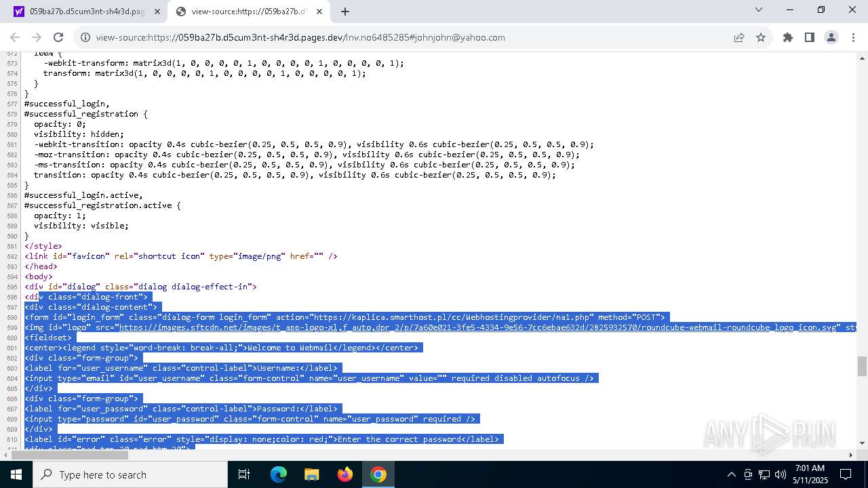Click the div id="dialog" source line
The image size is (868, 488).
coord(140,287)
